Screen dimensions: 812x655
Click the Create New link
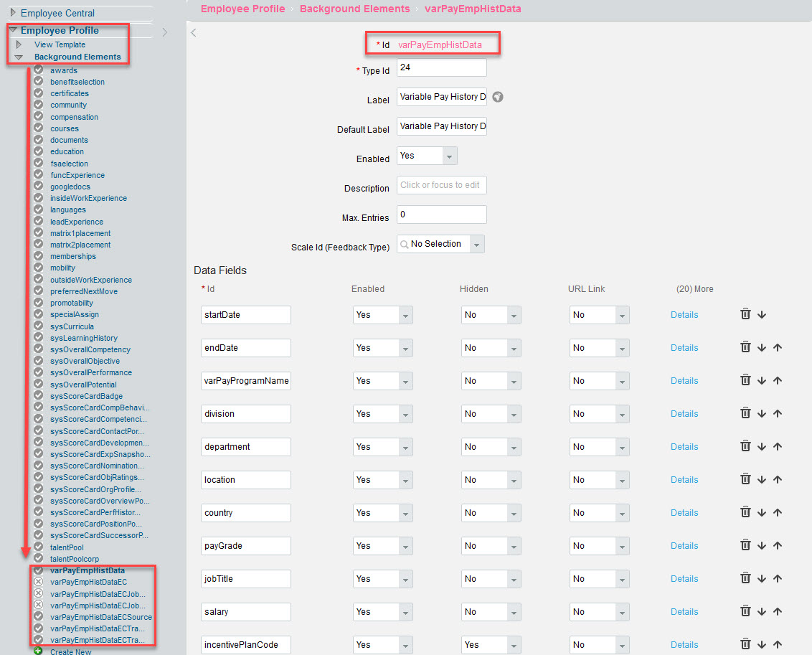click(70, 651)
